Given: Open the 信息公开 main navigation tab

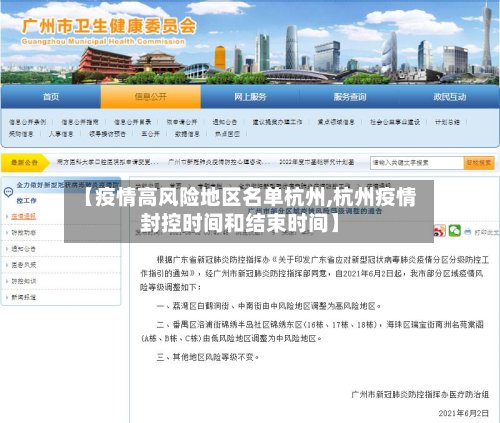Looking at the screenshot, I should coord(151,97).
